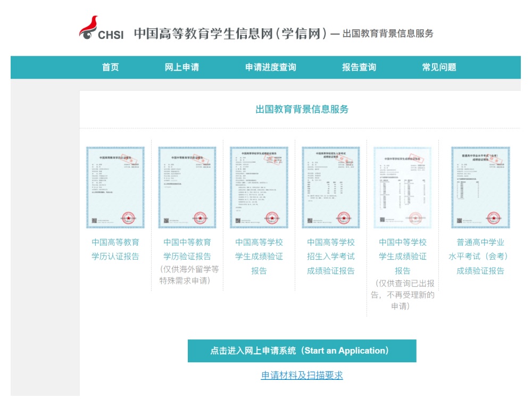Screen dimensions: 532x399
Task: Select the 中国高等学校学生成绩验证报告 text link
Action: click(259, 256)
